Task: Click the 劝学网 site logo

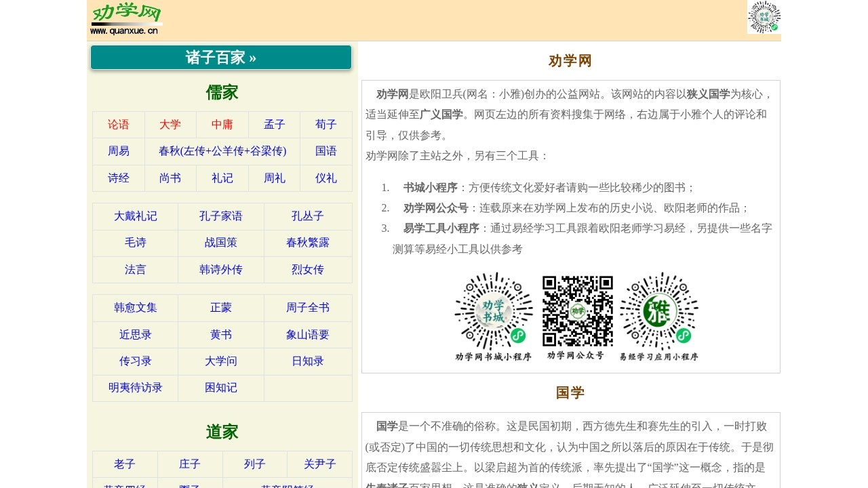Action: [x=126, y=19]
